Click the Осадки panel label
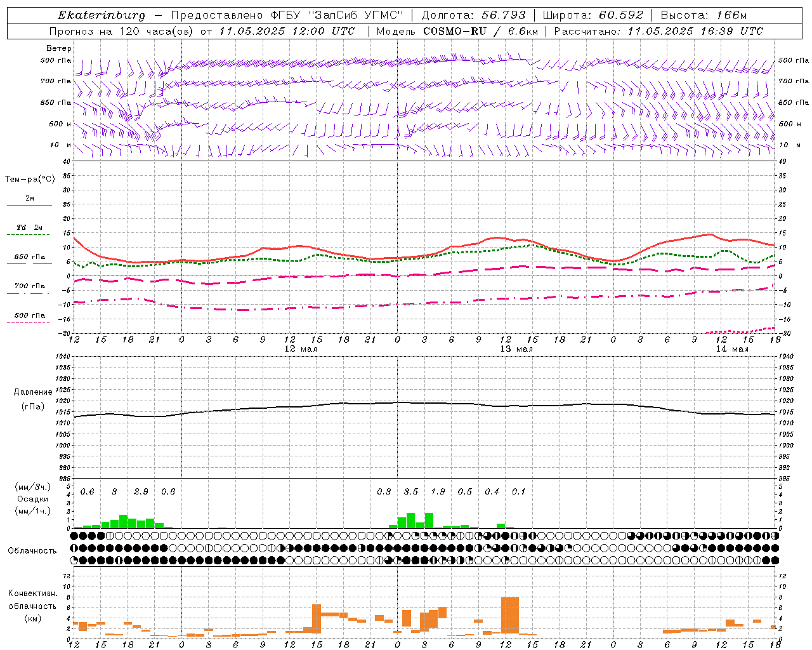Viewport: 812px width, 650px height. click(x=32, y=499)
